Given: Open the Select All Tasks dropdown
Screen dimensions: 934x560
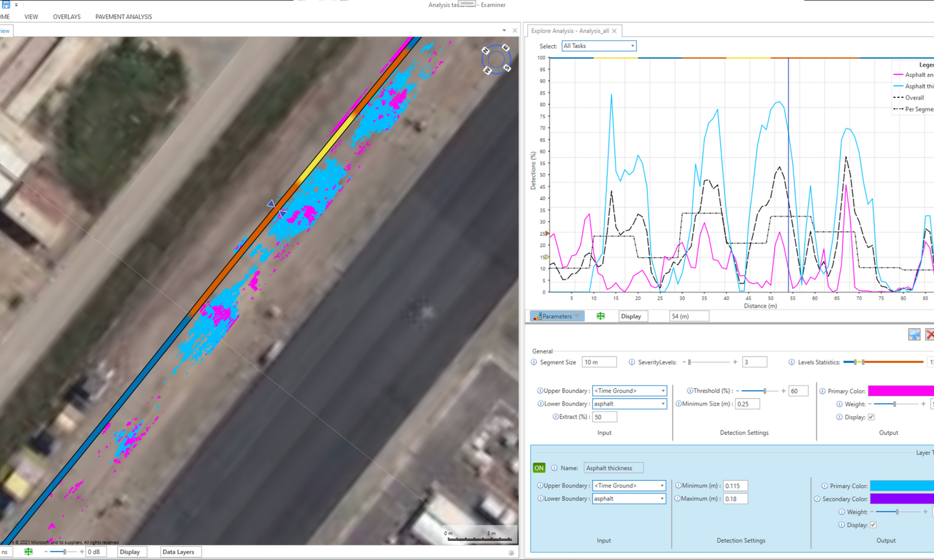Looking at the screenshot, I should [x=598, y=45].
